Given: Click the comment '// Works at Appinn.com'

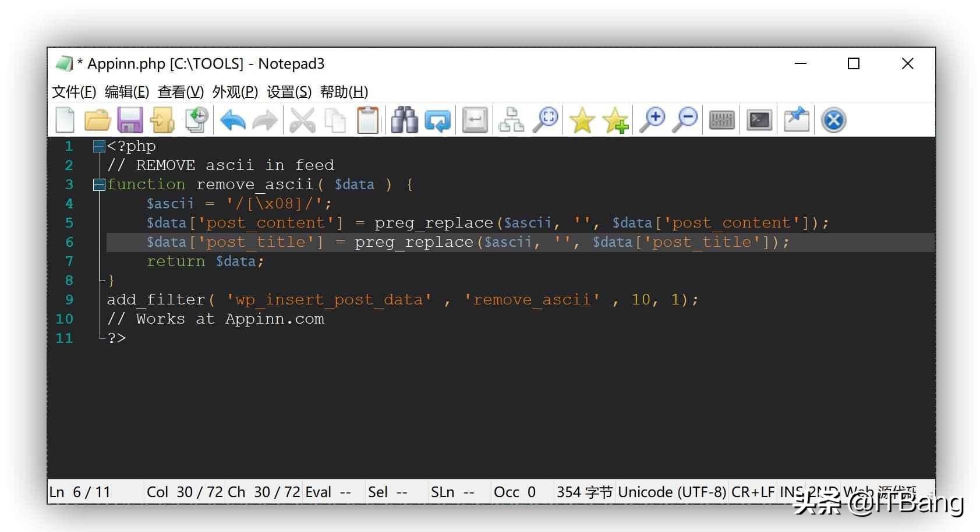Looking at the screenshot, I should tap(215, 319).
